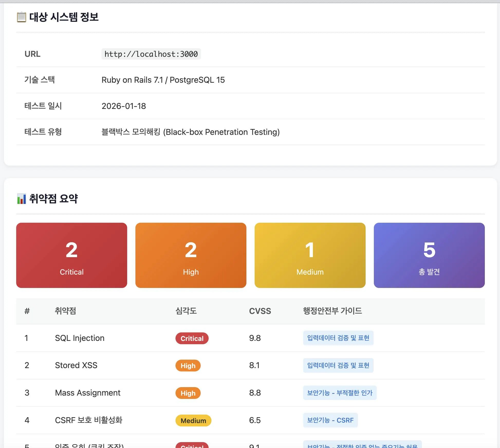Viewport: 500px width, 448px height.
Task: Open the 보안기능 - 부적절한 인가 guide tag
Action: 340,393
